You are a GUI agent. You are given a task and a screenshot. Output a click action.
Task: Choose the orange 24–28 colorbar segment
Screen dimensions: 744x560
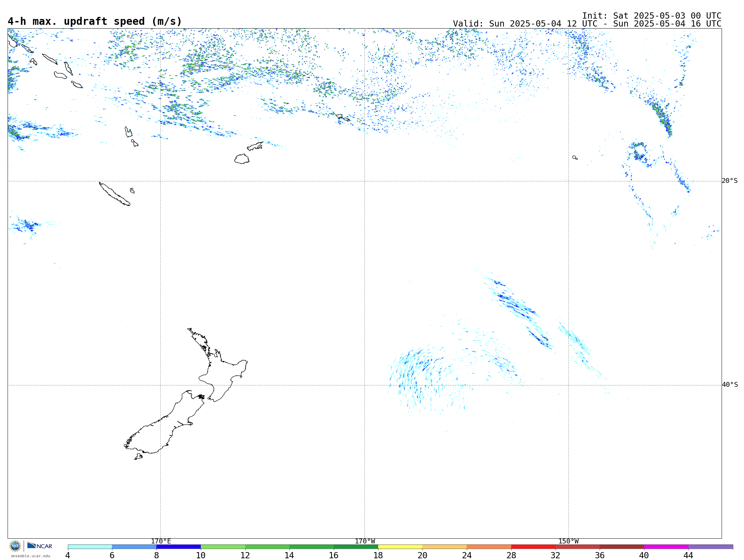[489, 547]
